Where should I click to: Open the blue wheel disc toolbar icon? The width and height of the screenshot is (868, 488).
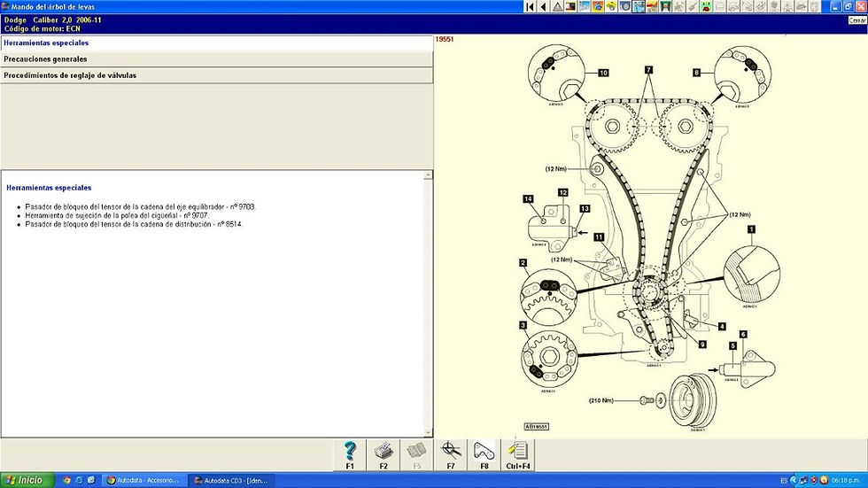point(625,6)
